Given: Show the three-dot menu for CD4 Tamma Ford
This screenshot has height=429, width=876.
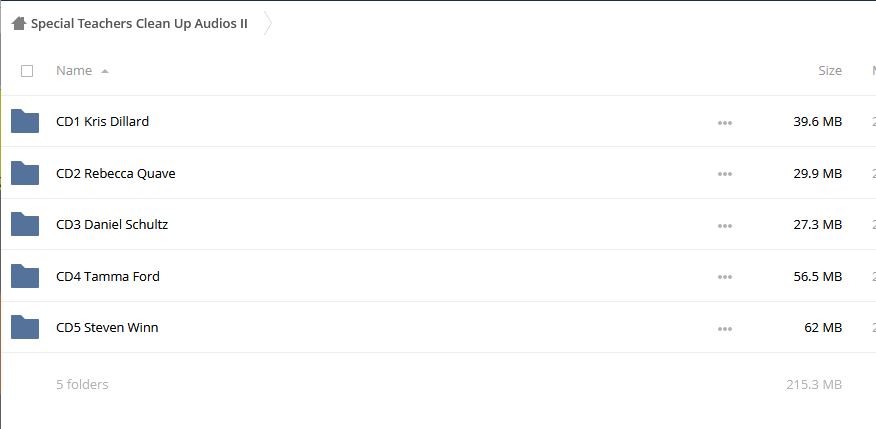Looking at the screenshot, I should coord(725,277).
